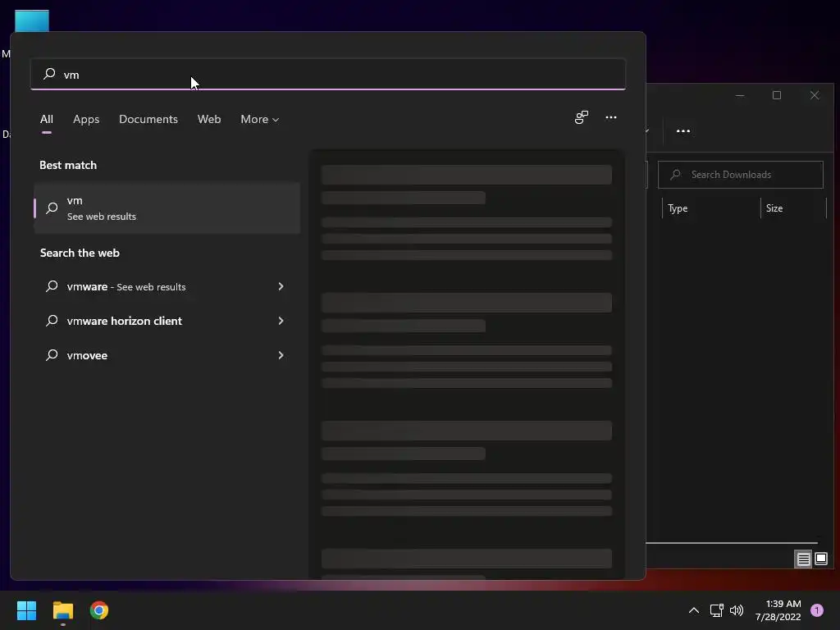Show hidden system tray icons
840x630 pixels.
(x=694, y=610)
